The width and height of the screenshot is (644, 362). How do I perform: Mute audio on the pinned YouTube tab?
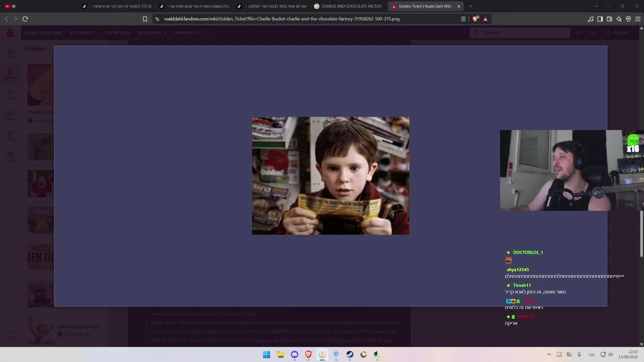[x=14, y=7]
